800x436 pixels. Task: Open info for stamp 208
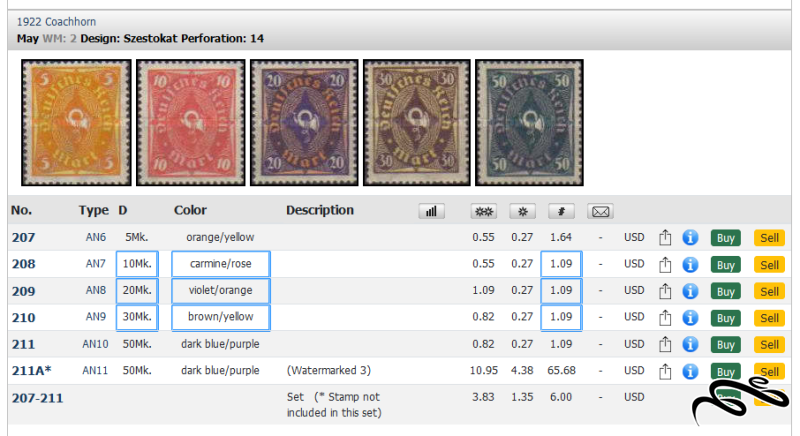tap(690, 264)
